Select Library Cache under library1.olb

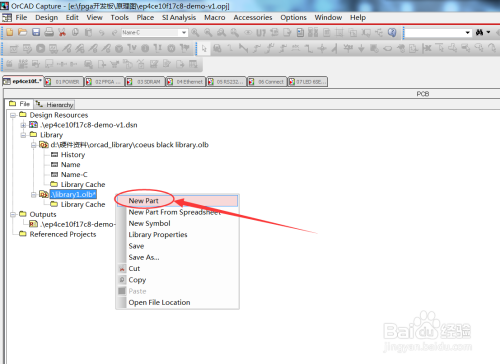pyautogui.click(x=83, y=204)
